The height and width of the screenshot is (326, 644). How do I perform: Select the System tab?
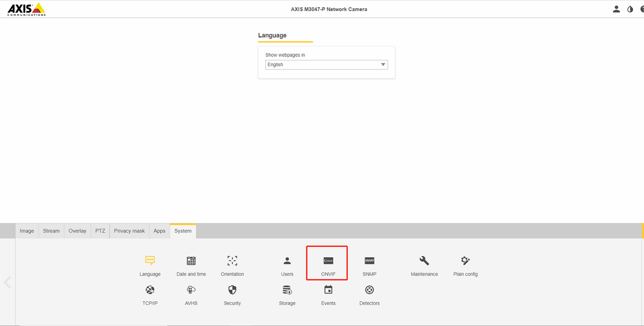183,231
